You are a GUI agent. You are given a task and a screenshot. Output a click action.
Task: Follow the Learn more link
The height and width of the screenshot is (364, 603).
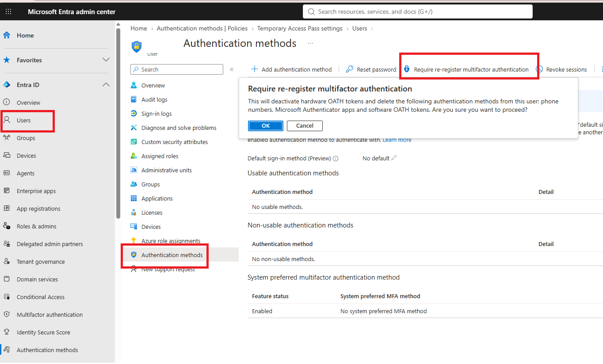[397, 140]
